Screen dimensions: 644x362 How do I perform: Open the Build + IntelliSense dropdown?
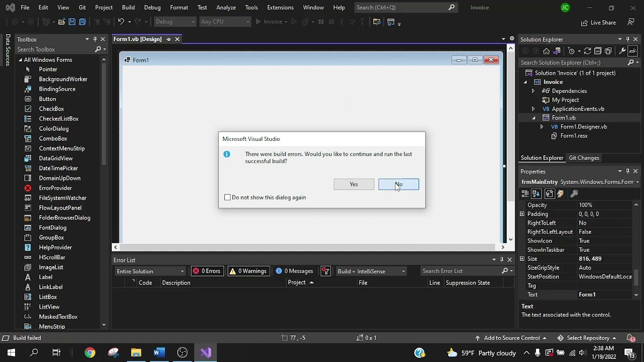pyautogui.click(x=371, y=271)
